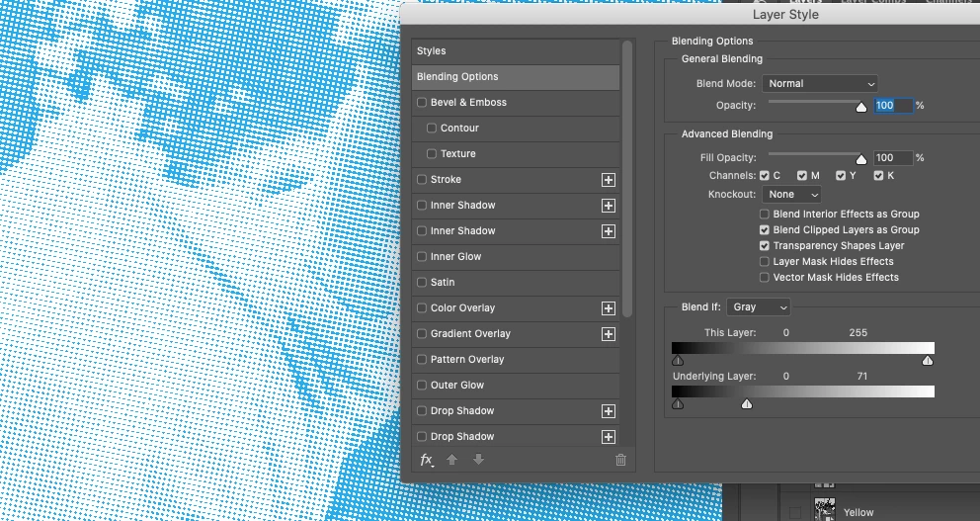
Task: Open the Knockout dropdown
Action: [791, 195]
